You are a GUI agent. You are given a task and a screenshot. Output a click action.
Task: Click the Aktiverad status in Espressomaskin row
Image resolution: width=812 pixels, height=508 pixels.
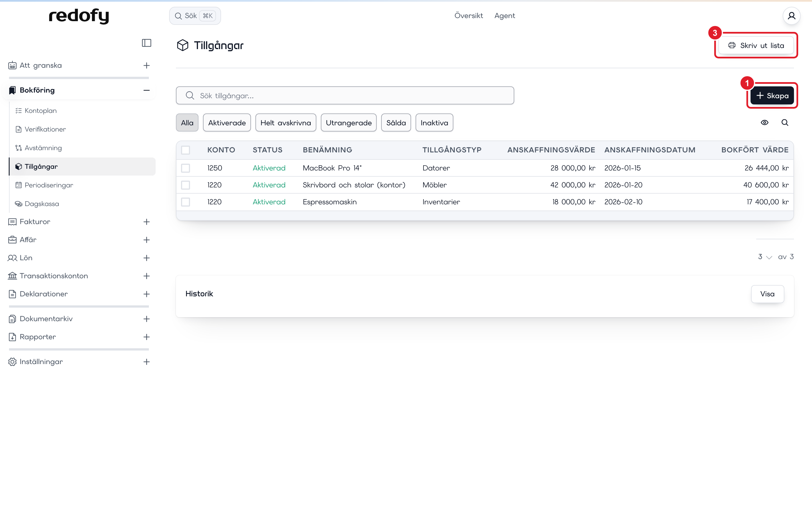point(269,202)
